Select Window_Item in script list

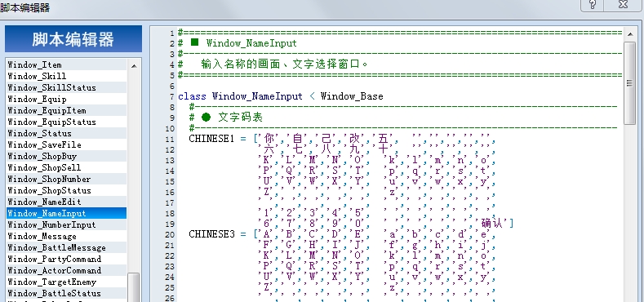(x=67, y=64)
